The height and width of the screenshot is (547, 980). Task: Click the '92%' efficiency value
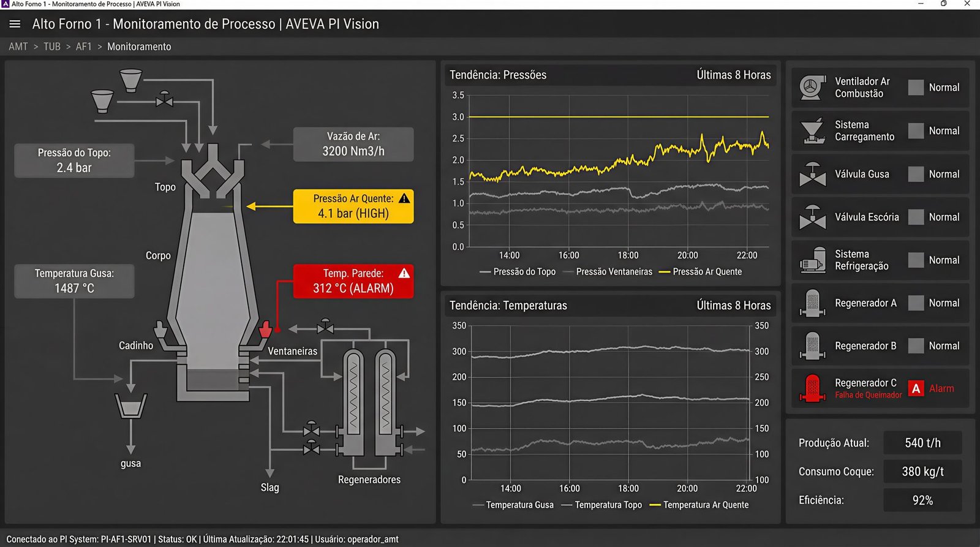tap(922, 500)
